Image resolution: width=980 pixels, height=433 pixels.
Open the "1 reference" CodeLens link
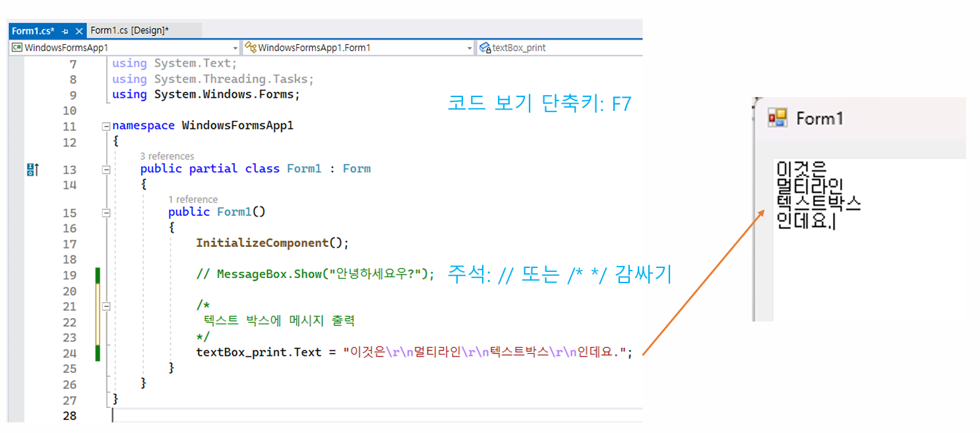point(193,199)
